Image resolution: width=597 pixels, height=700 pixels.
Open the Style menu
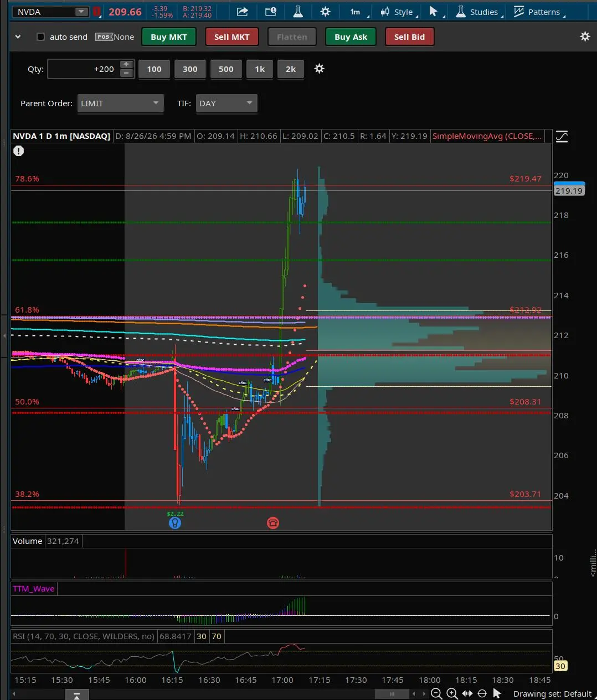pyautogui.click(x=399, y=12)
